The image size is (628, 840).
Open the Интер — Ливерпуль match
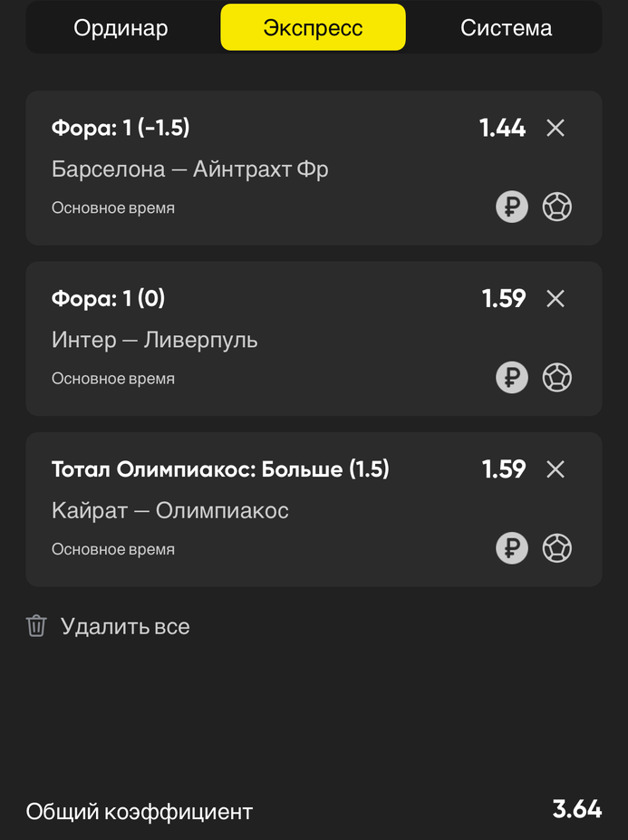[x=154, y=340]
